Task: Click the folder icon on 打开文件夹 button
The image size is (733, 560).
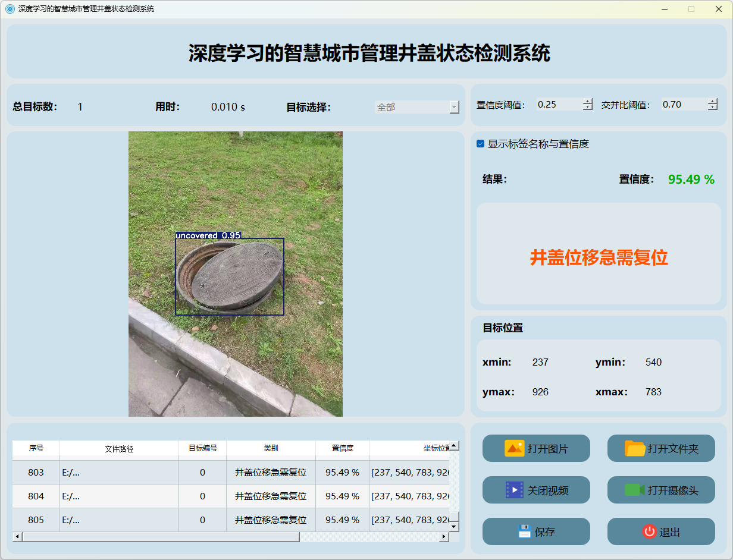Action: click(635, 448)
